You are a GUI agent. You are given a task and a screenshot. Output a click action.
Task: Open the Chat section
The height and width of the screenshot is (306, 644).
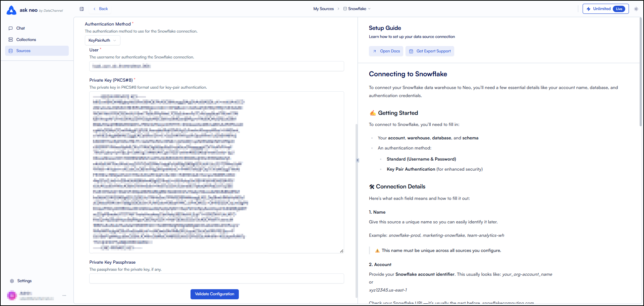tap(37, 28)
